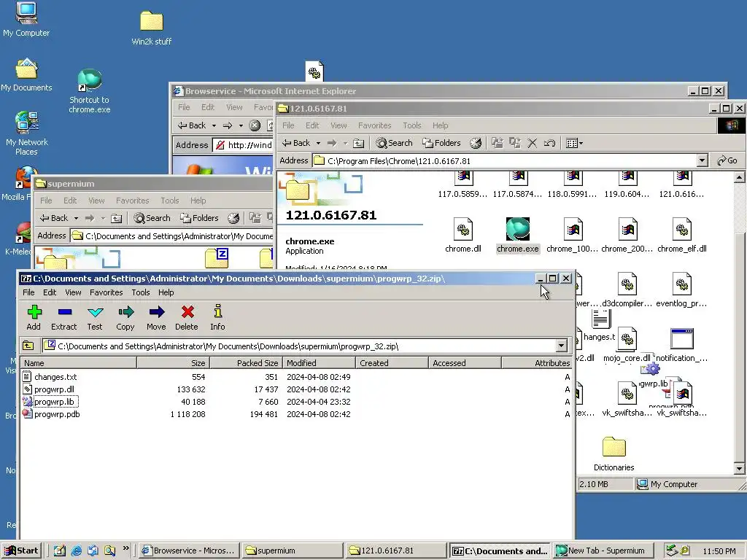Switch to supermium taskbar button

pyautogui.click(x=292, y=551)
